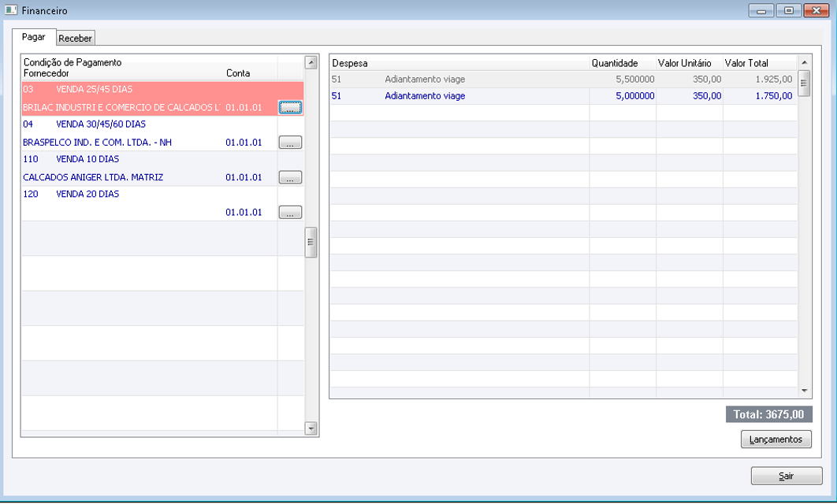This screenshot has width=837, height=504.
Task: Click left list scrollbar up arrow
Action: (x=311, y=62)
